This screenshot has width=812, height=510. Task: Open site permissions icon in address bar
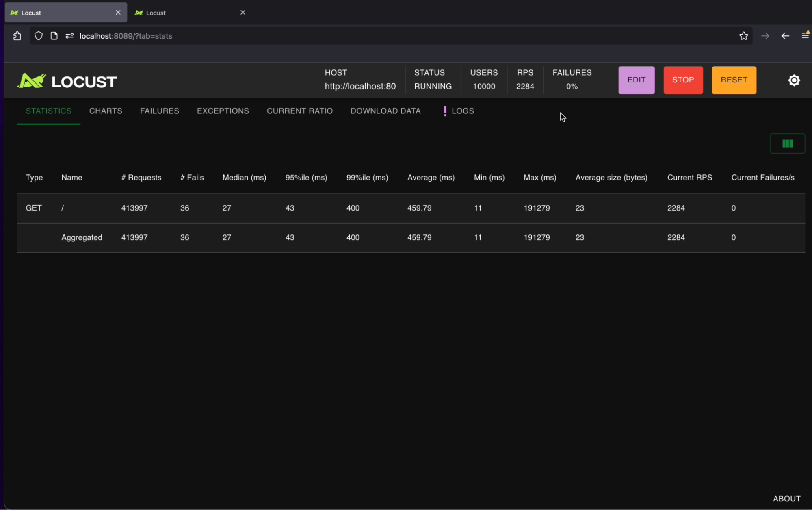click(x=69, y=36)
